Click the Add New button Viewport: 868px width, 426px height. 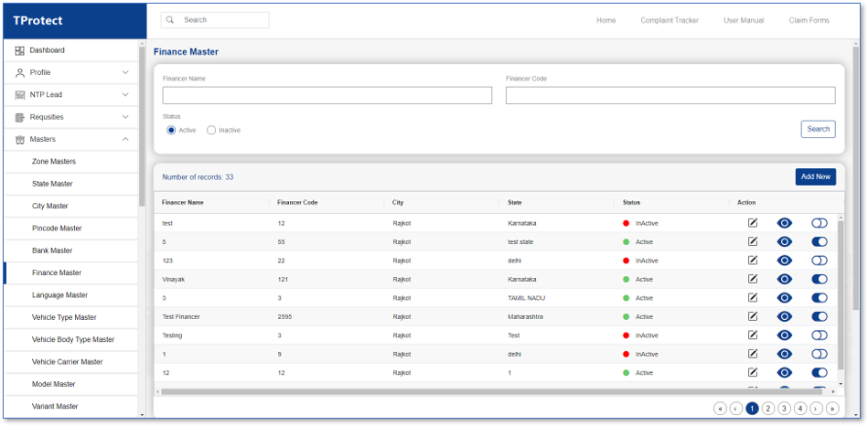tap(815, 176)
